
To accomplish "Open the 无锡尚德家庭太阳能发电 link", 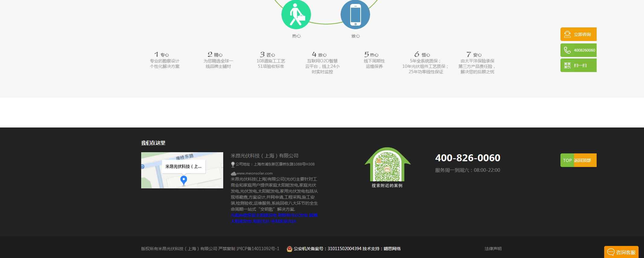I will [253, 215].
